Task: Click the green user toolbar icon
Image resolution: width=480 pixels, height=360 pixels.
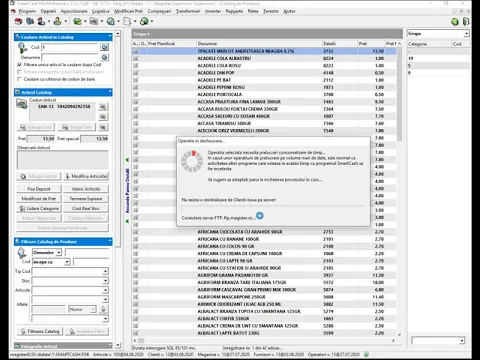Action: tap(57, 22)
